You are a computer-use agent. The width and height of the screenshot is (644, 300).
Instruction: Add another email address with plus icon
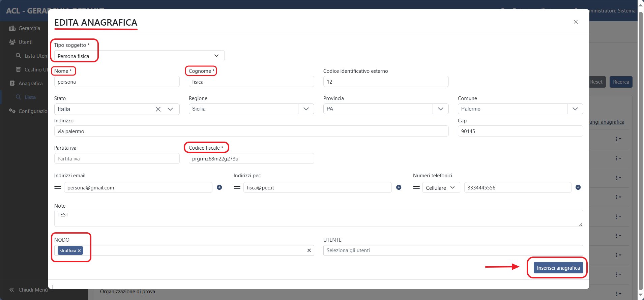point(219,187)
